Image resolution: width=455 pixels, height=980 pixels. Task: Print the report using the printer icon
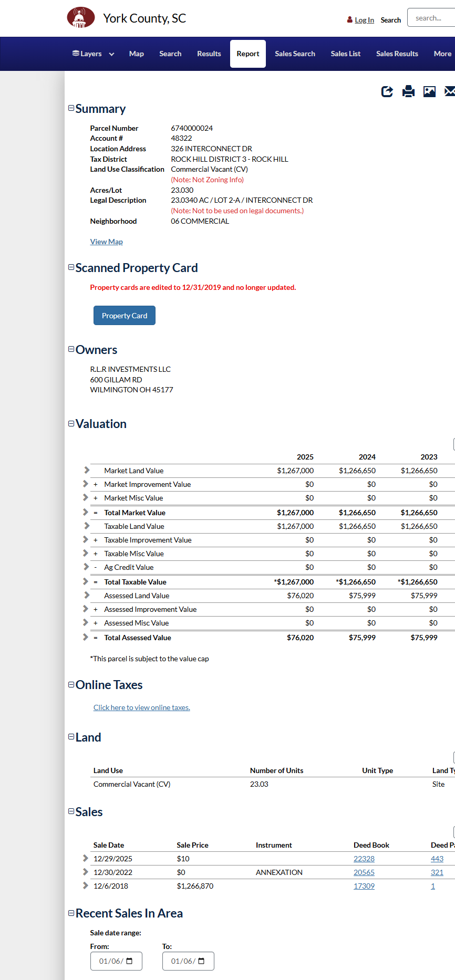(x=408, y=92)
